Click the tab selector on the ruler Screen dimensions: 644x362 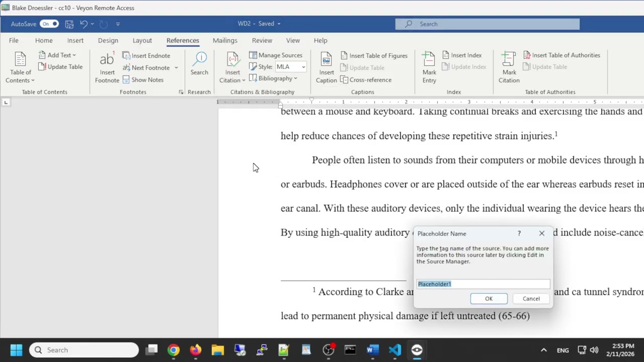coord(6,103)
